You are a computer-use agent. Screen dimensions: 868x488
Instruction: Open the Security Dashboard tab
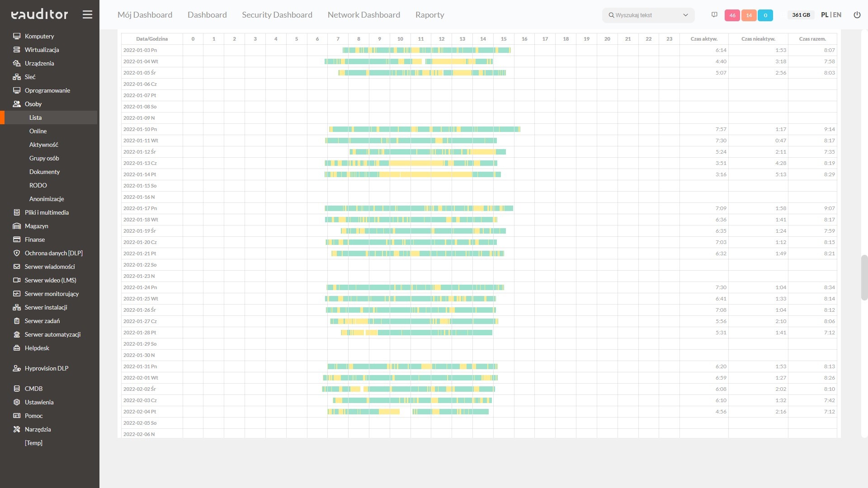point(277,15)
